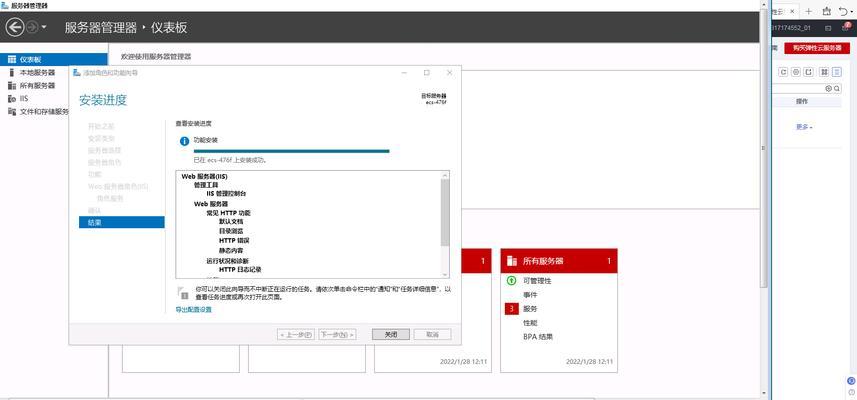Click the results list scroll down arrow
This screenshot has height=400, width=857.
tap(445, 274)
